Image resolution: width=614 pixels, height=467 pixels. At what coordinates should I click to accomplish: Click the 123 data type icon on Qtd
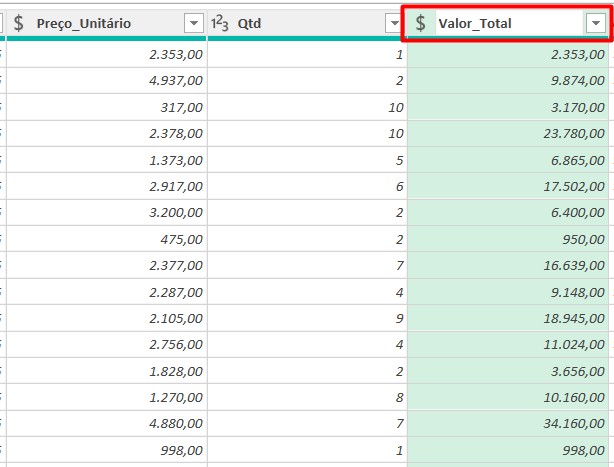pyautogui.click(x=221, y=23)
